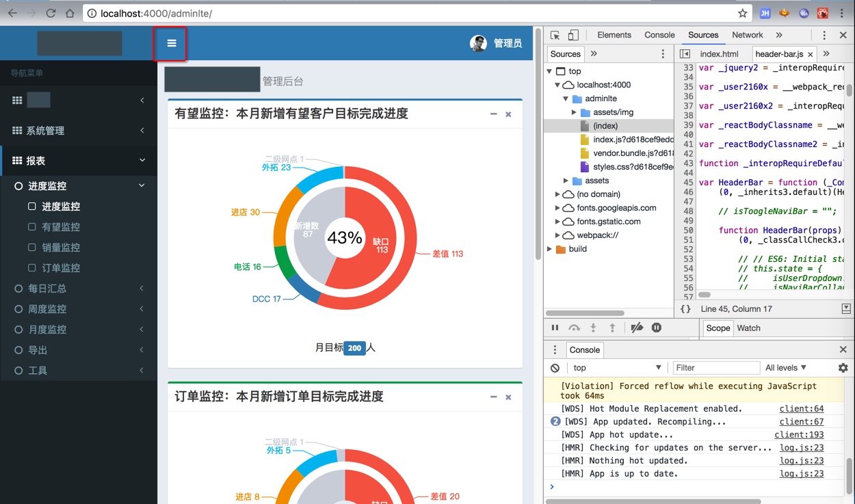This screenshot has width=855, height=504.
Task: Deactivate breakpoints with the toggle icon
Action: click(x=637, y=328)
